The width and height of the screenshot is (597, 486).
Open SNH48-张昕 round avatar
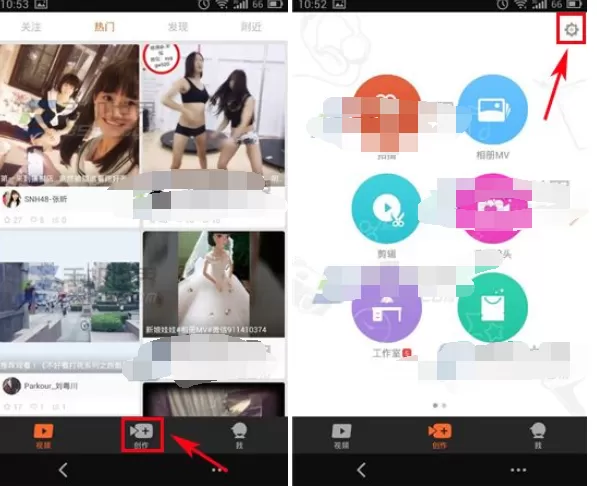coord(11,199)
